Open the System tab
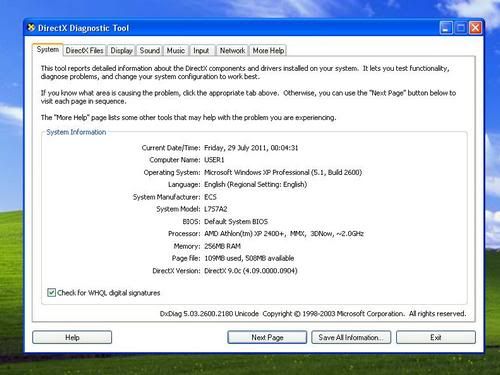 point(48,50)
